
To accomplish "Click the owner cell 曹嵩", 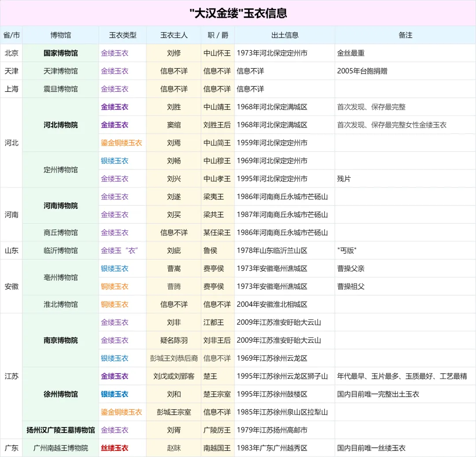I will 174,268.
